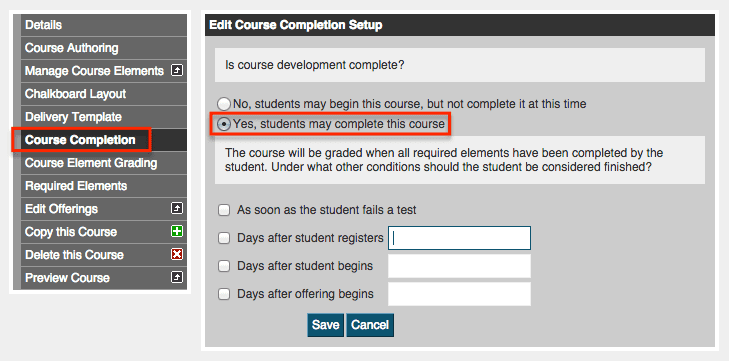Click the Edit Offerings arrow icon
This screenshot has height=362, width=731.
coord(177,209)
